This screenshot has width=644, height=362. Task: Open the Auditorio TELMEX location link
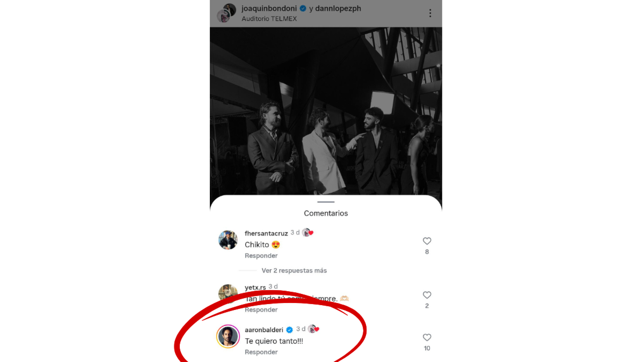(x=269, y=19)
